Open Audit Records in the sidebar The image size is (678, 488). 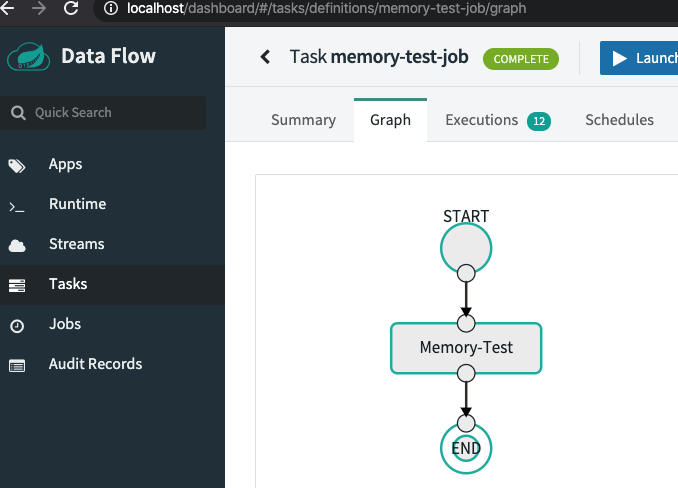click(95, 364)
